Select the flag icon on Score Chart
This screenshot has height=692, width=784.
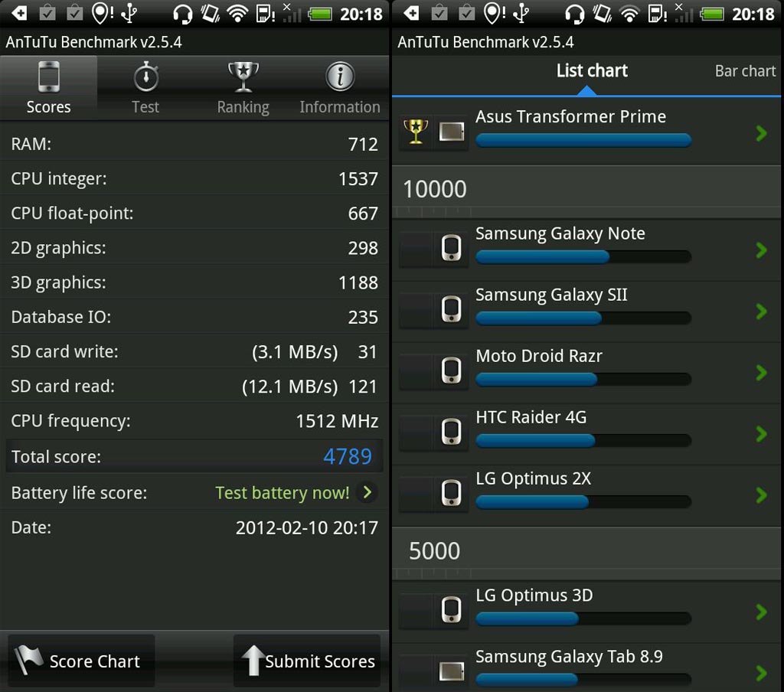[28, 660]
